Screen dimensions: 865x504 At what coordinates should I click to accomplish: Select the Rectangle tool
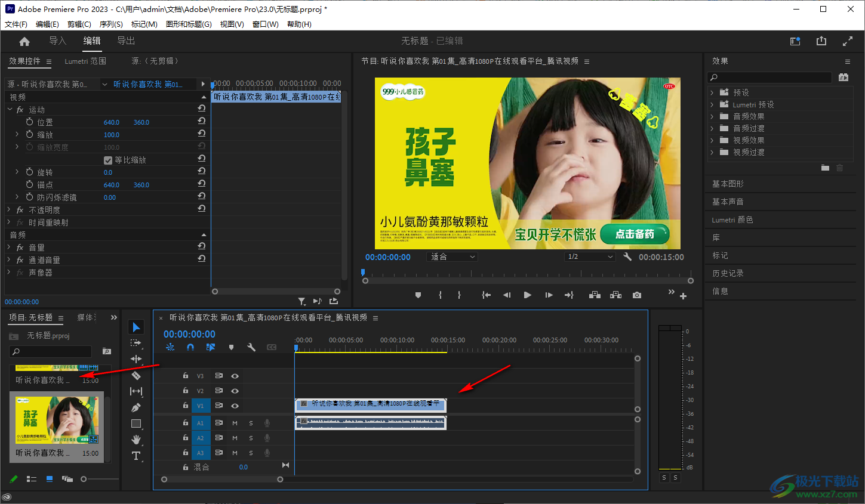[x=136, y=423]
